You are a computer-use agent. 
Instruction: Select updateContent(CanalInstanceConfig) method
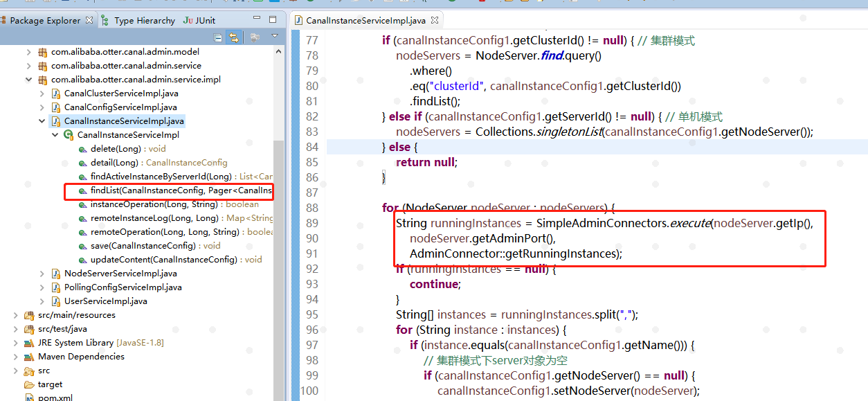[176, 260]
